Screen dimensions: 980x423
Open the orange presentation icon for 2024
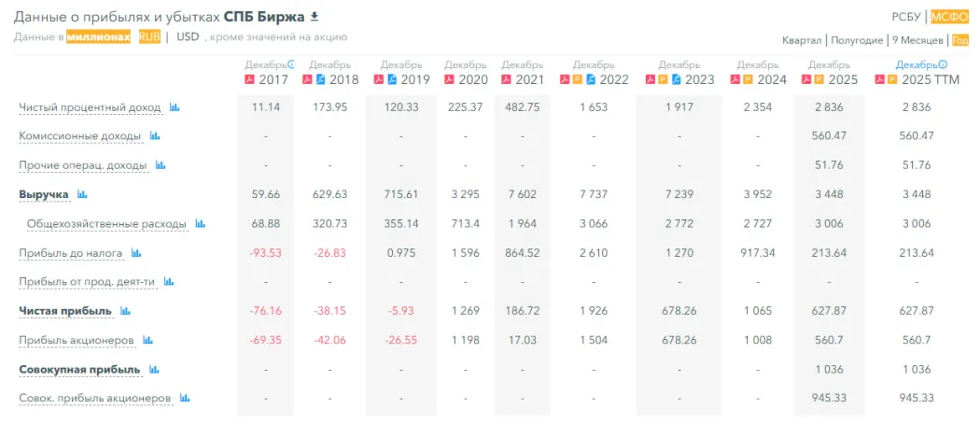coord(747,79)
